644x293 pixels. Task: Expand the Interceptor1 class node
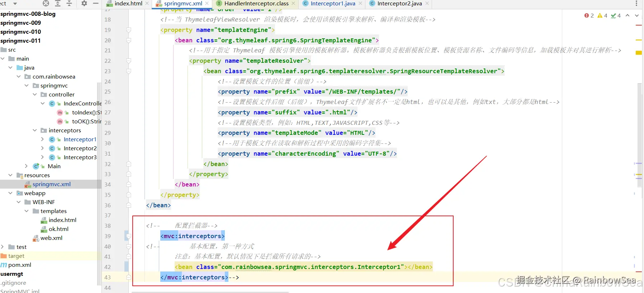[43, 139]
